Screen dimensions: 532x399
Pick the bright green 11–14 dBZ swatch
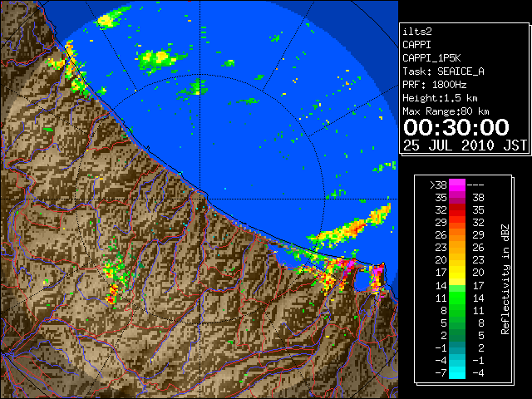pyautogui.click(x=457, y=298)
